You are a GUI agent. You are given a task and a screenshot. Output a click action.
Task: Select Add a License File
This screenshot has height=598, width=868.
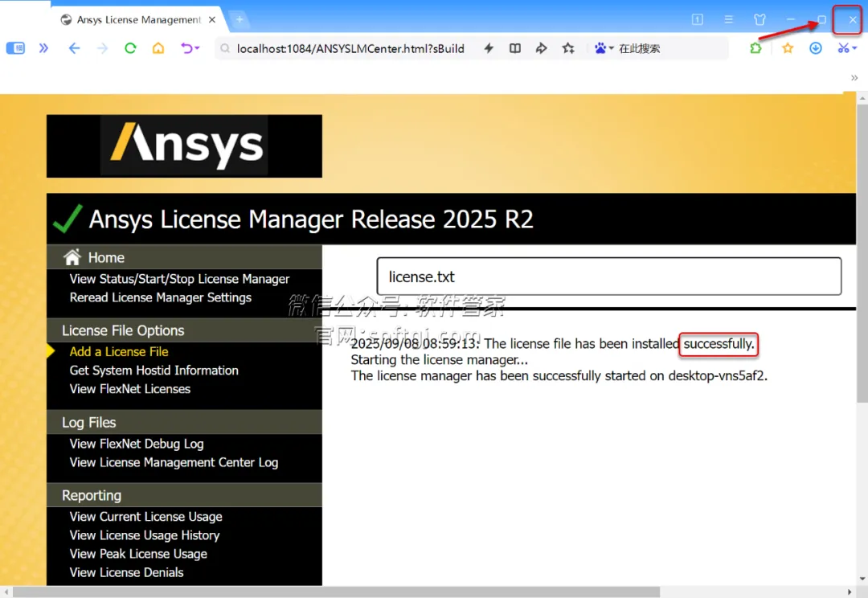(x=119, y=351)
